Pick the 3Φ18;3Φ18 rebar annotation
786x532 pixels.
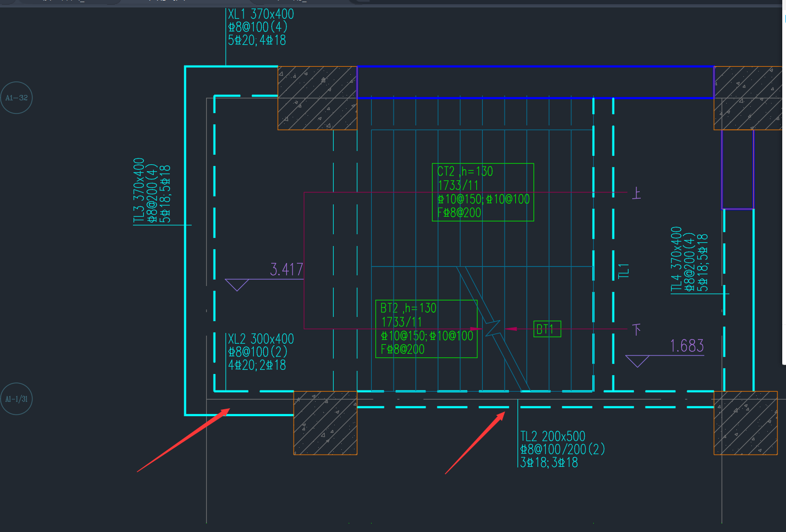[549, 463]
